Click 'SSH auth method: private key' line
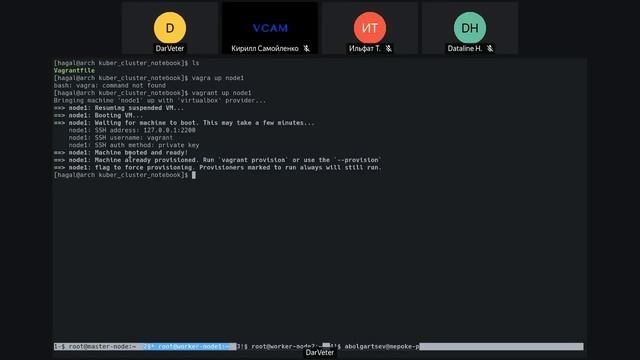Viewport: 640px width, 360px height. click(134, 145)
